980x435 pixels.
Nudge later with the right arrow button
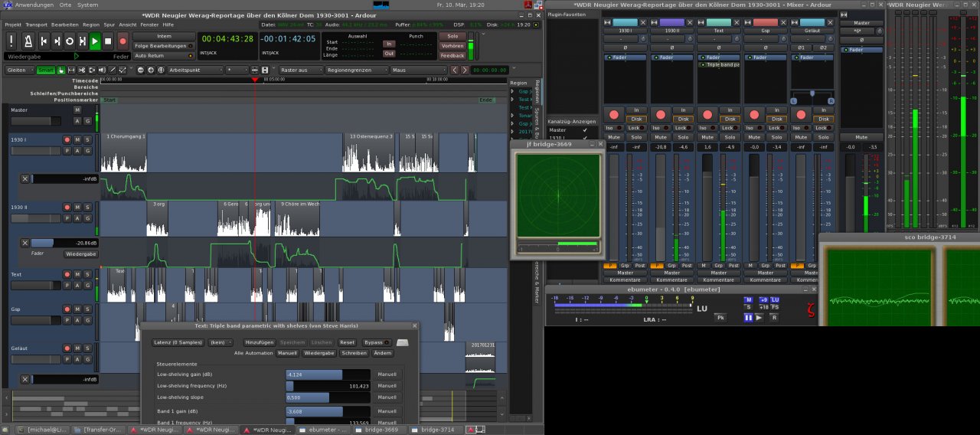pyautogui.click(x=465, y=70)
